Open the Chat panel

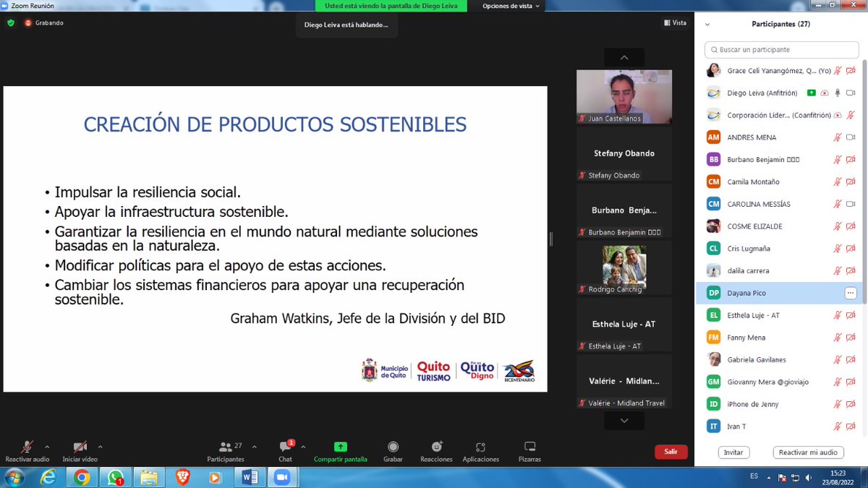pos(286,452)
